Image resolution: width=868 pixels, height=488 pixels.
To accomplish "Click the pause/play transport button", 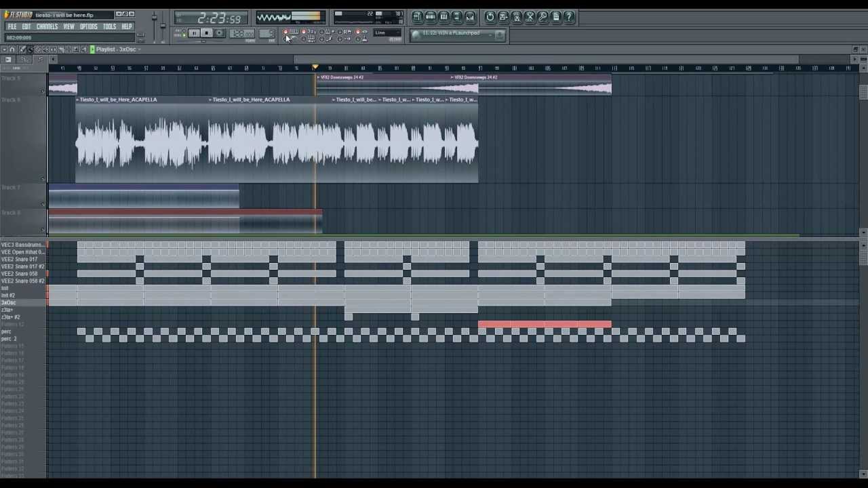I will pos(194,33).
